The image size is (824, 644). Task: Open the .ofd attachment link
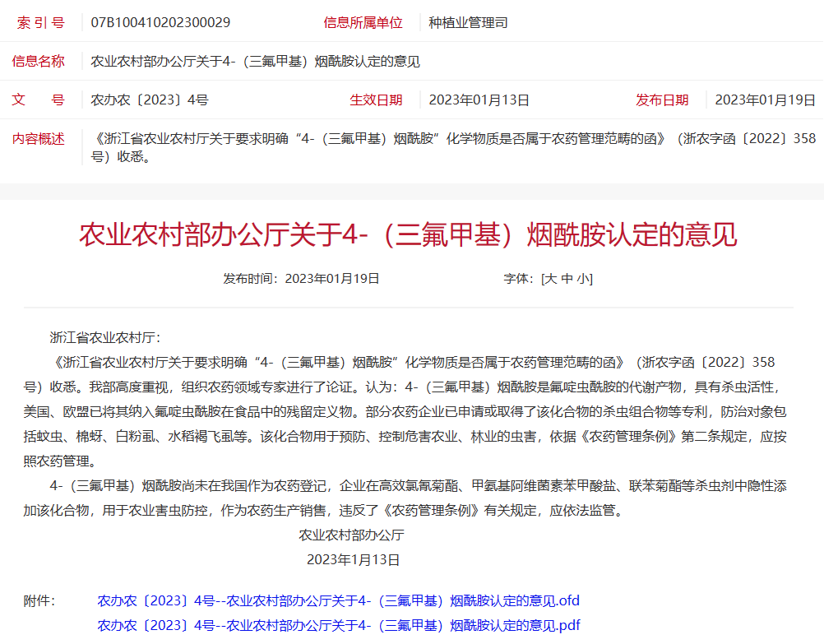(x=338, y=600)
